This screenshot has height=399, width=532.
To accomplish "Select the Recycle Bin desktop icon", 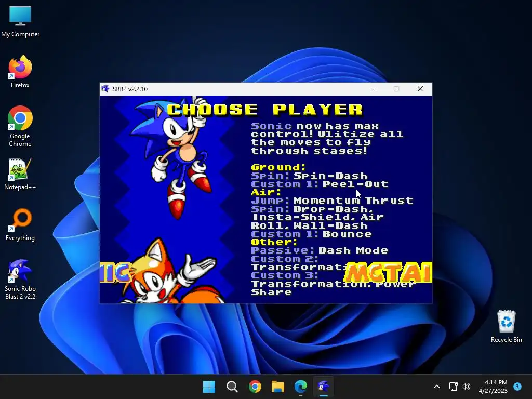I will point(506,326).
